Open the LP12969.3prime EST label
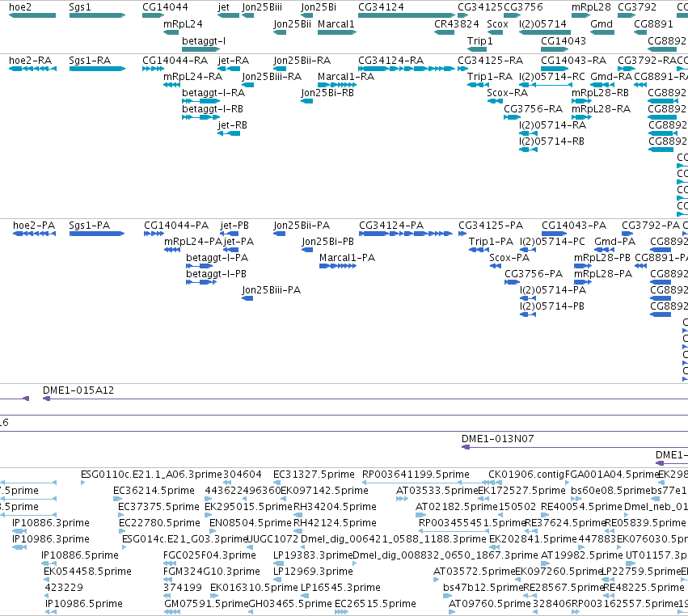The width and height of the screenshot is (688, 616). [314, 572]
